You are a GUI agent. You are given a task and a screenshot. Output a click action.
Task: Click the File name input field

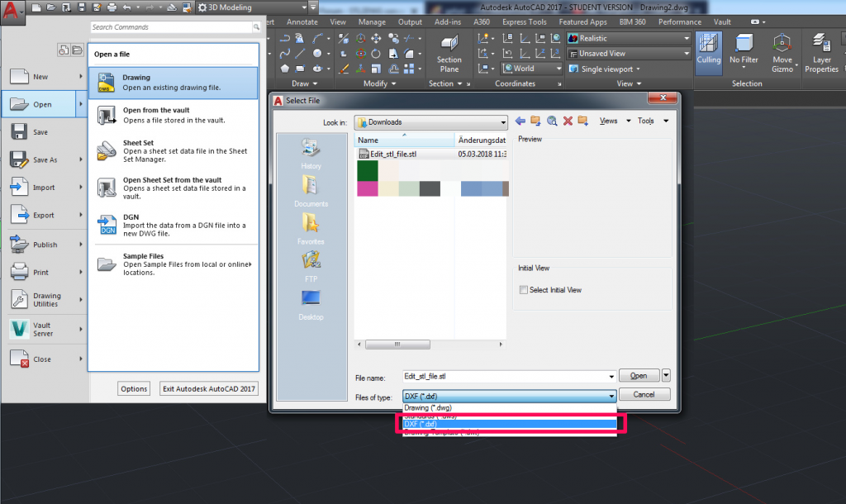pyautogui.click(x=505, y=377)
